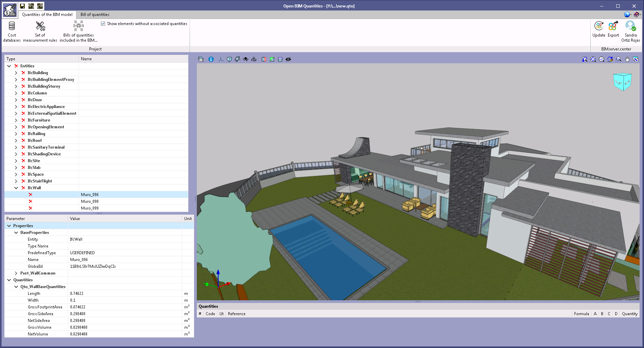This screenshot has height=348, width=644.
Task: Click the Sandra Ortiz Rojas user account
Action: 630,31
